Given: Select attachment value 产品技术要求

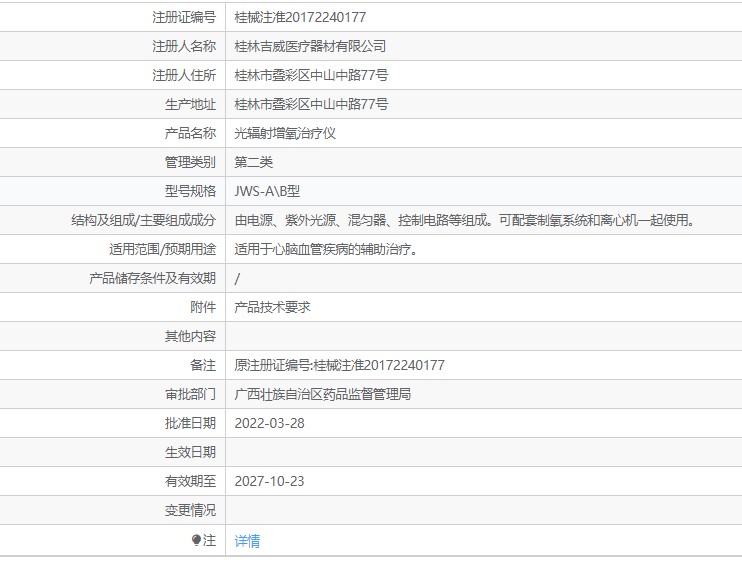Looking at the screenshot, I should [x=272, y=307].
